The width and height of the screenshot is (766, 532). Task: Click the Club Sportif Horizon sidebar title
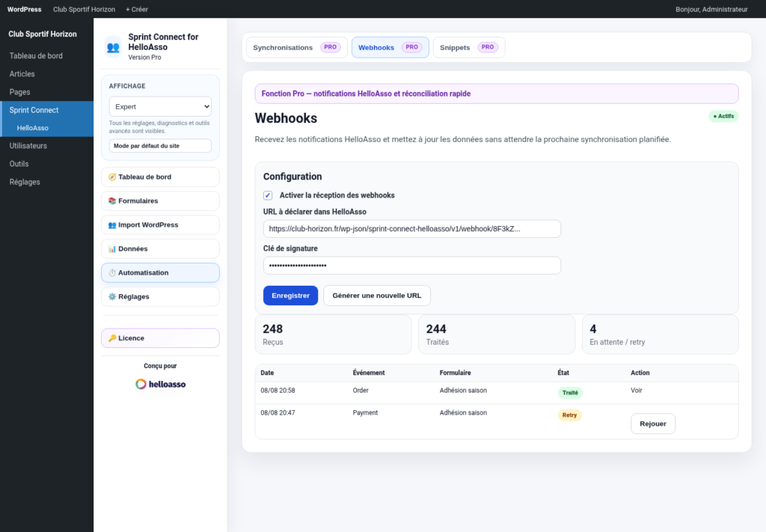click(x=43, y=34)
